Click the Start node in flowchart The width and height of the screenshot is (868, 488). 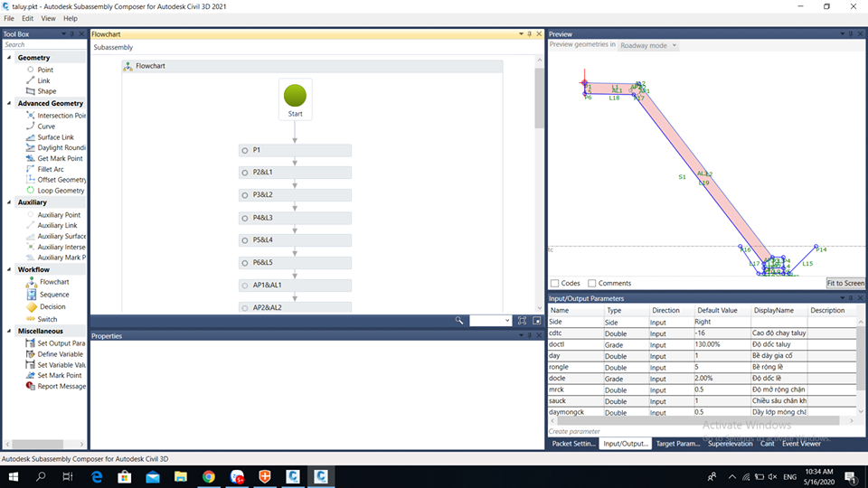tap(295, 99)
